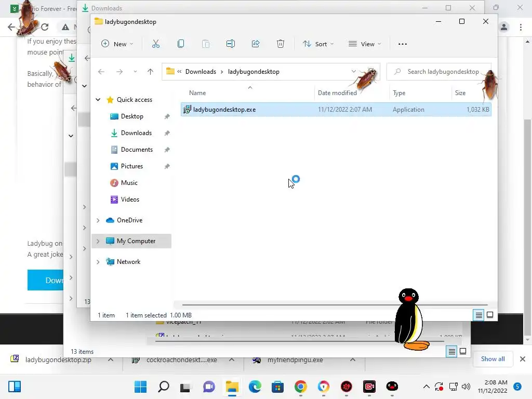The image size is (532, 399).
Task: Open File Explorer from the taskbar
Action: click(x=232, y=387)
